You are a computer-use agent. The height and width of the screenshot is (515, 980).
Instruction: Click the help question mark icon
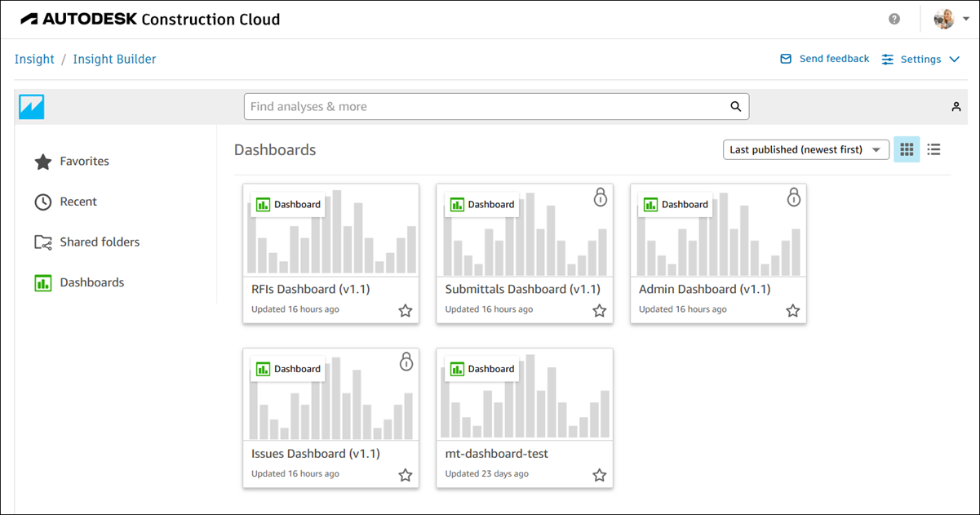894,19
